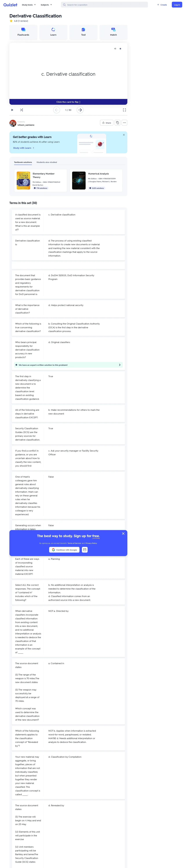Image resolution: width=186 pixels, height=868 pixels.
Task: Click the Share button
Action: (107, 123)
